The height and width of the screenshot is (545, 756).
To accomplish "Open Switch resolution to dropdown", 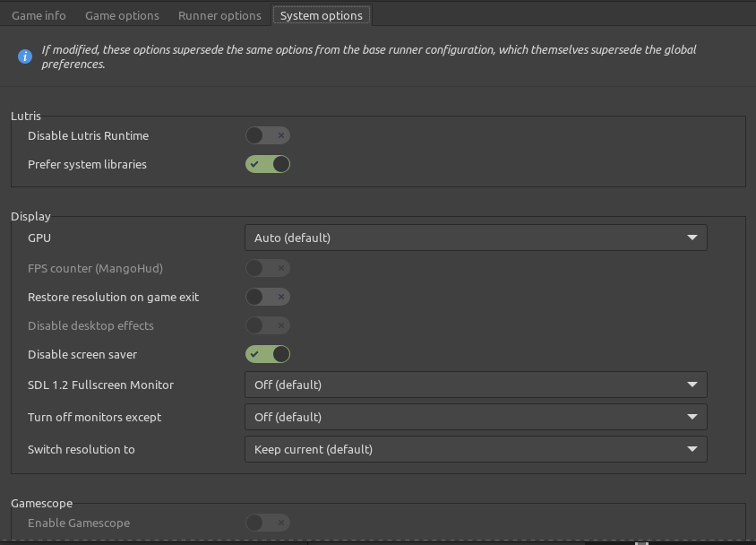I will (475, 449).
